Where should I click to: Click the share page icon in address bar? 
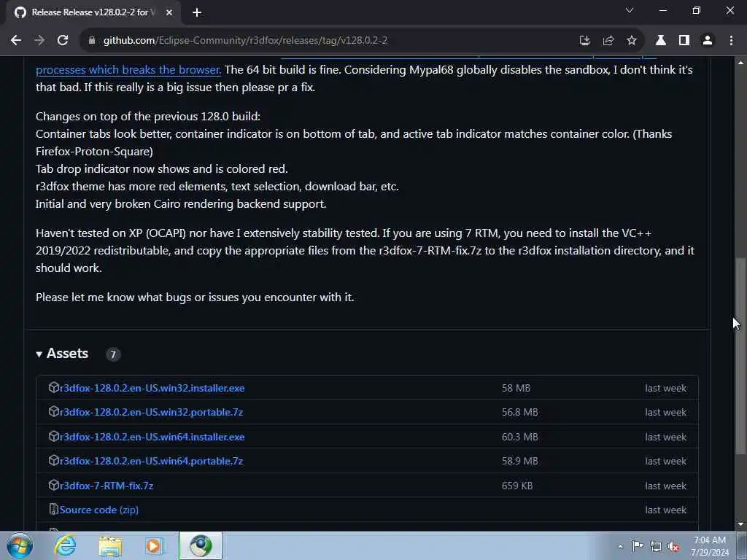[x=608, y=41]
